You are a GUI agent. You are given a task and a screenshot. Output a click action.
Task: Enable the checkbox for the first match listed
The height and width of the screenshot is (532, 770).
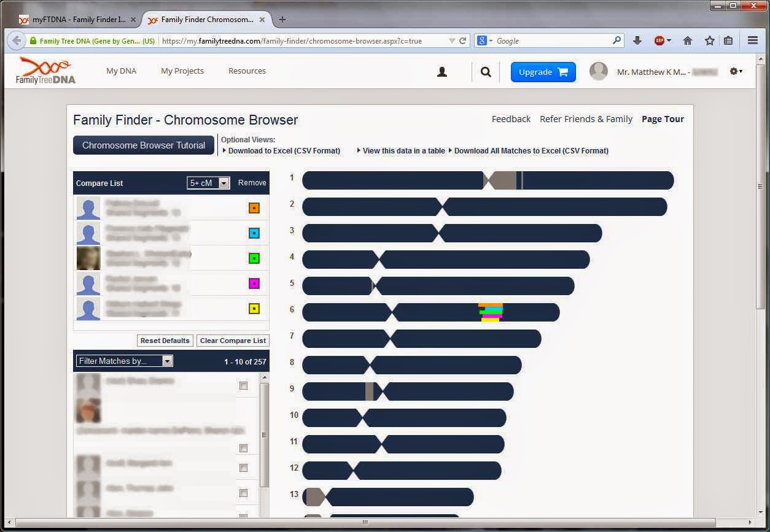(x=243, y=385)
